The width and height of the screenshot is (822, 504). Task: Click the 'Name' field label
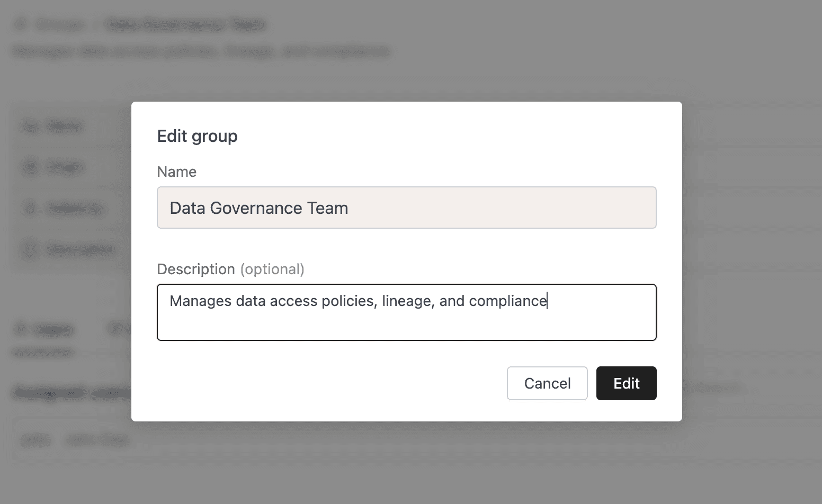[176, 172]
